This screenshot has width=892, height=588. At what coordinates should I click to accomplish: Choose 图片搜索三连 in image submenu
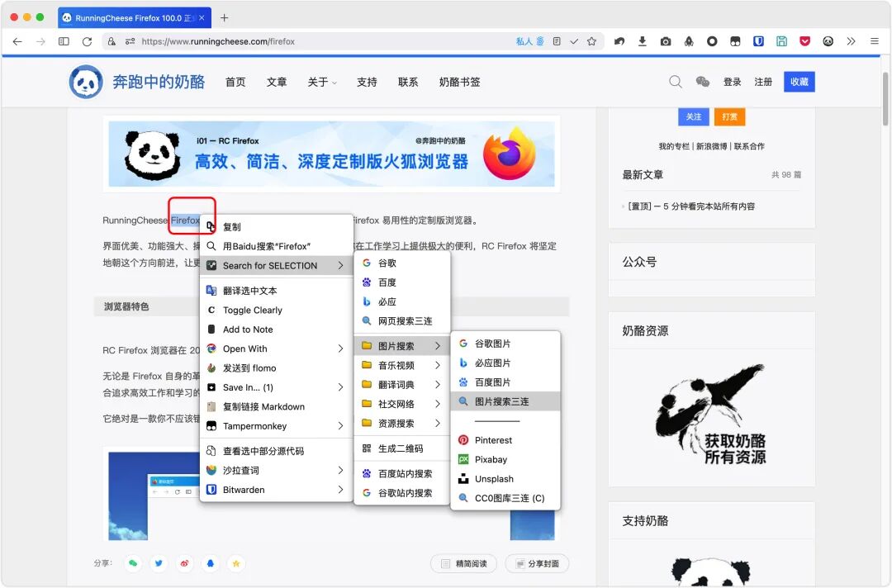[505, 401]
